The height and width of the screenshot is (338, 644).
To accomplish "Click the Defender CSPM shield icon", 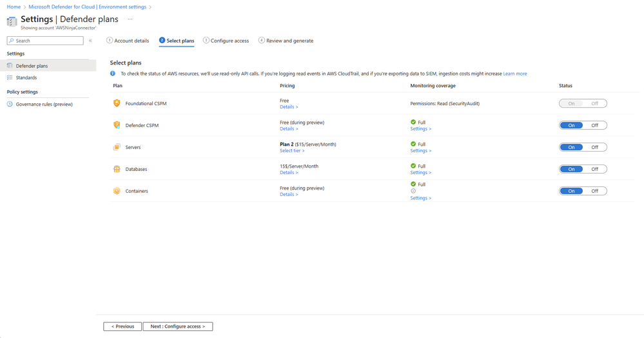I will (x=117, y=125).
